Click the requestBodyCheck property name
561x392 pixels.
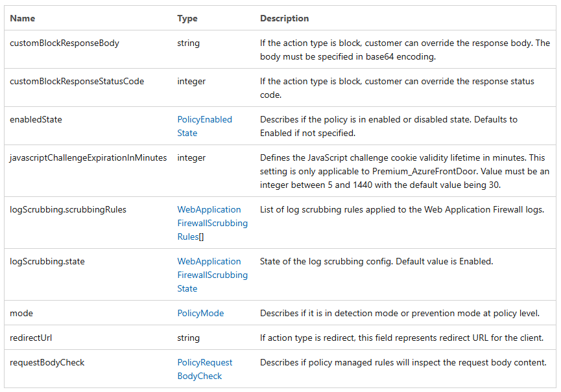pos(47,362)
